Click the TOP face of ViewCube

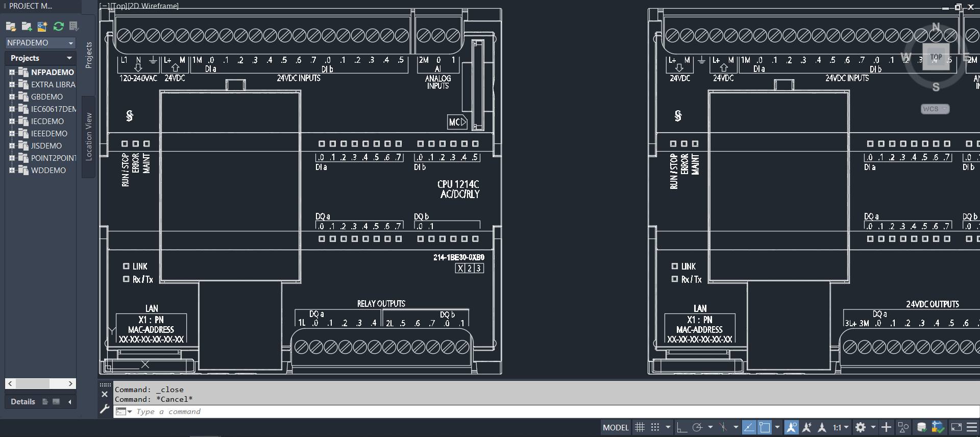(936, 57)
